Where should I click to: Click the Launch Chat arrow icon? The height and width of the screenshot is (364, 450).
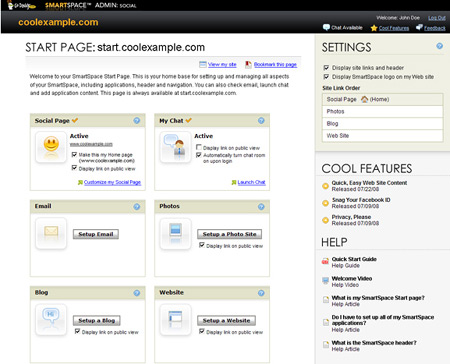(234, 182)
